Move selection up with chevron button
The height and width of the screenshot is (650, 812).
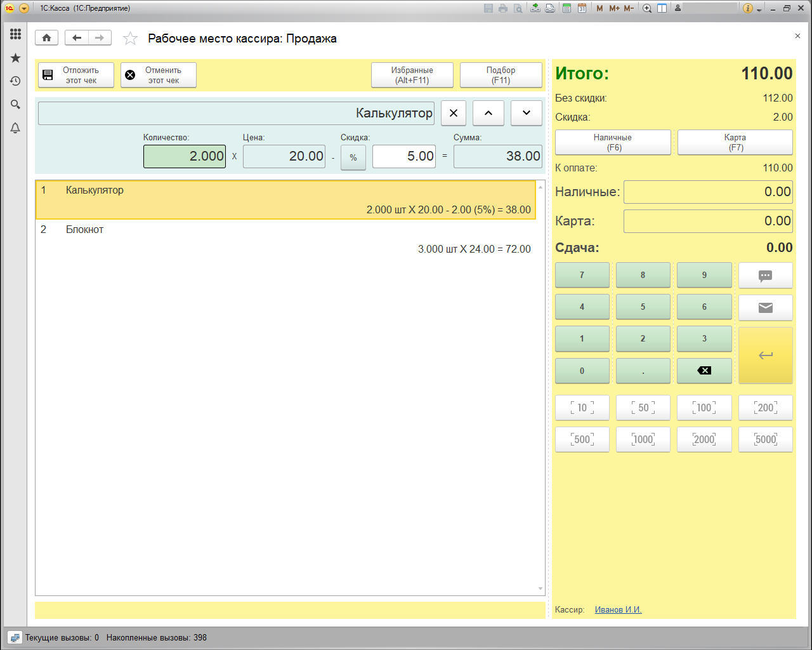point(488,113)
